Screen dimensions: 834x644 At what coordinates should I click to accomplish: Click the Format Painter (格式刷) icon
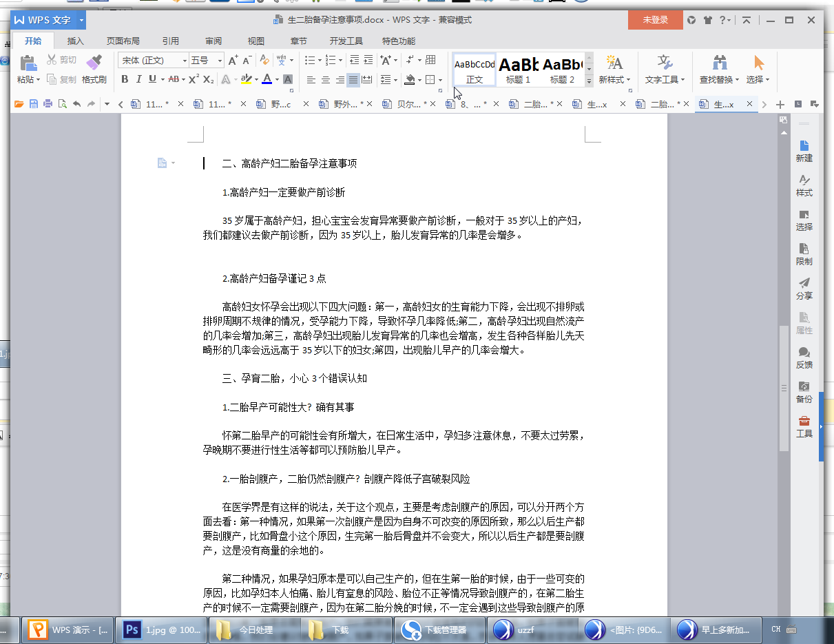pos(94,64)
